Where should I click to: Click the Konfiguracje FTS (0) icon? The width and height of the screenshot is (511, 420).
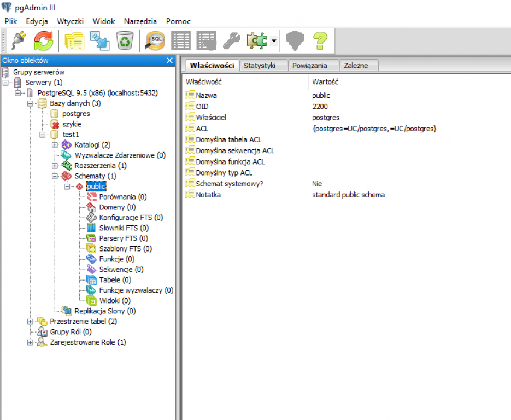tap(92, 218)
